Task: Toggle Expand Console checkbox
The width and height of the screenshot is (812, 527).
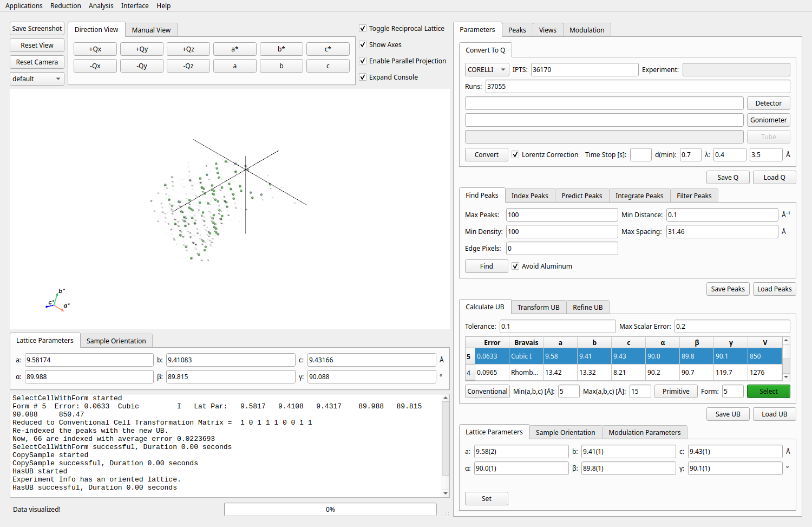Action: coord(363,77)
